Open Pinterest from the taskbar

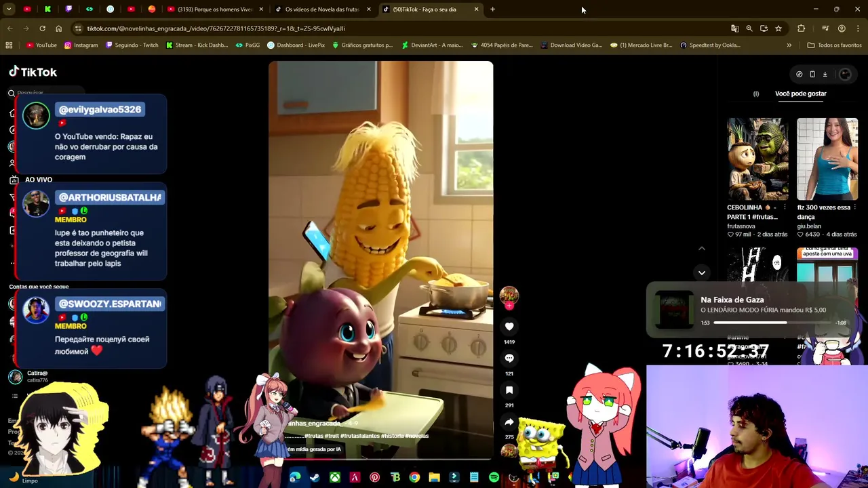coord(374,478)
